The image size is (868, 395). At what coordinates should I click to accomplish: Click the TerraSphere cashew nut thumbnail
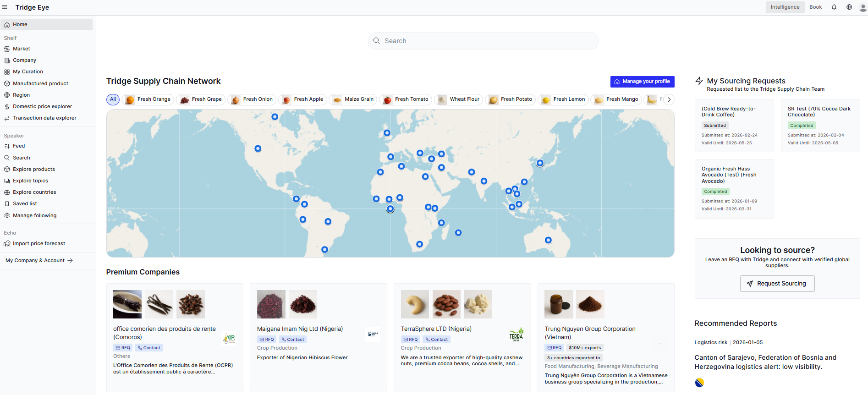(x=415, y=304)
